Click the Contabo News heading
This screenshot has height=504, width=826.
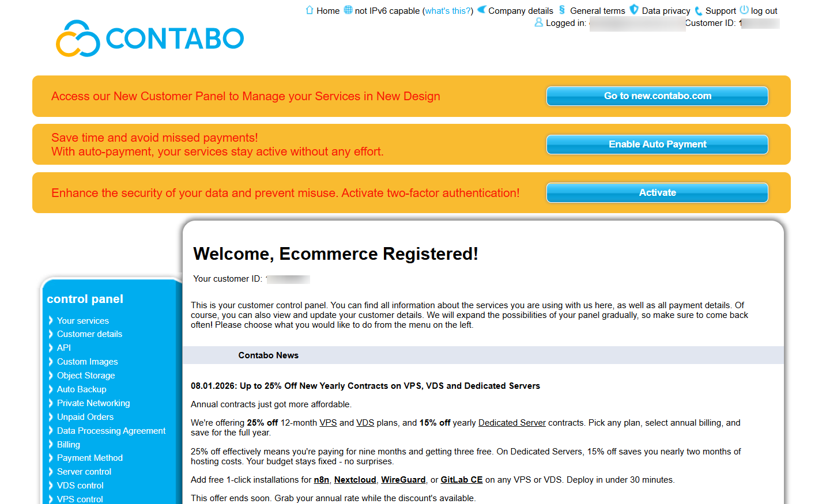click(x=269, y=355)
